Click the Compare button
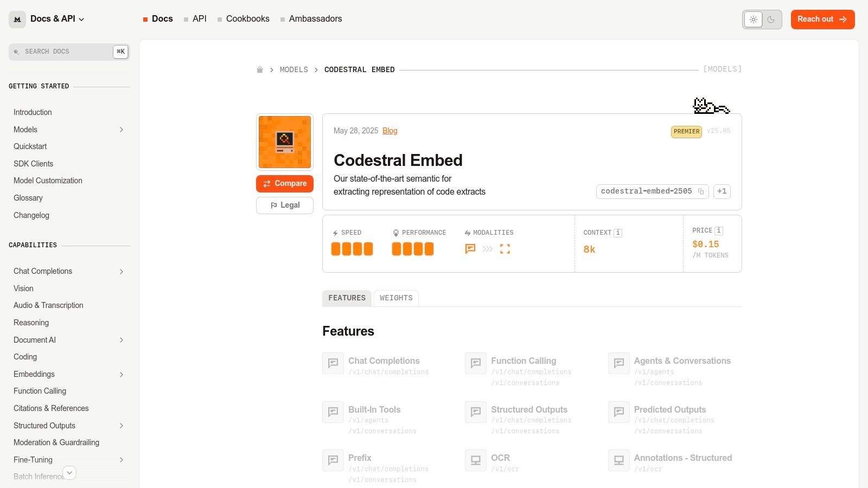The image size is (868, 488). (x=285, y=184)
